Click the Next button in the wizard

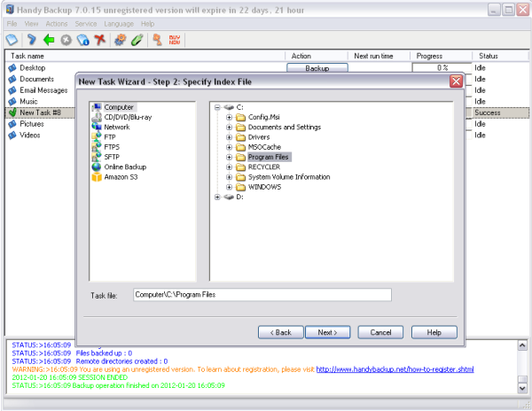tap(327, 332)
